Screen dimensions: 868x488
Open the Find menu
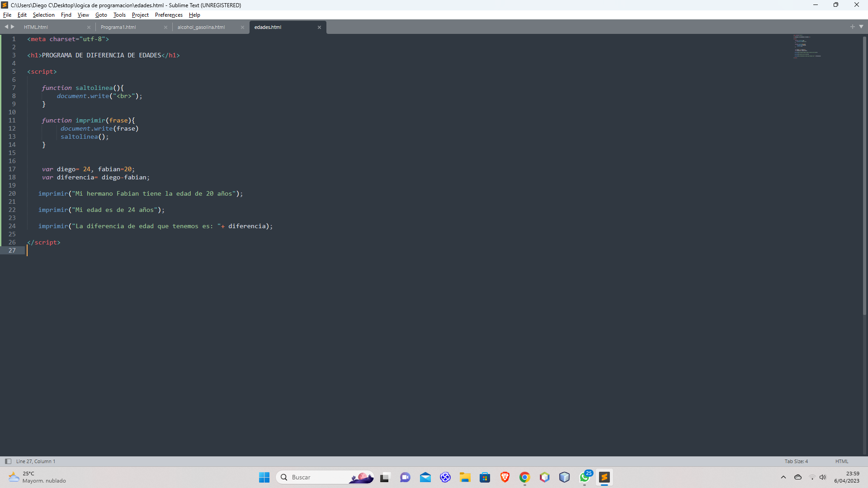(x=66, y=15)
